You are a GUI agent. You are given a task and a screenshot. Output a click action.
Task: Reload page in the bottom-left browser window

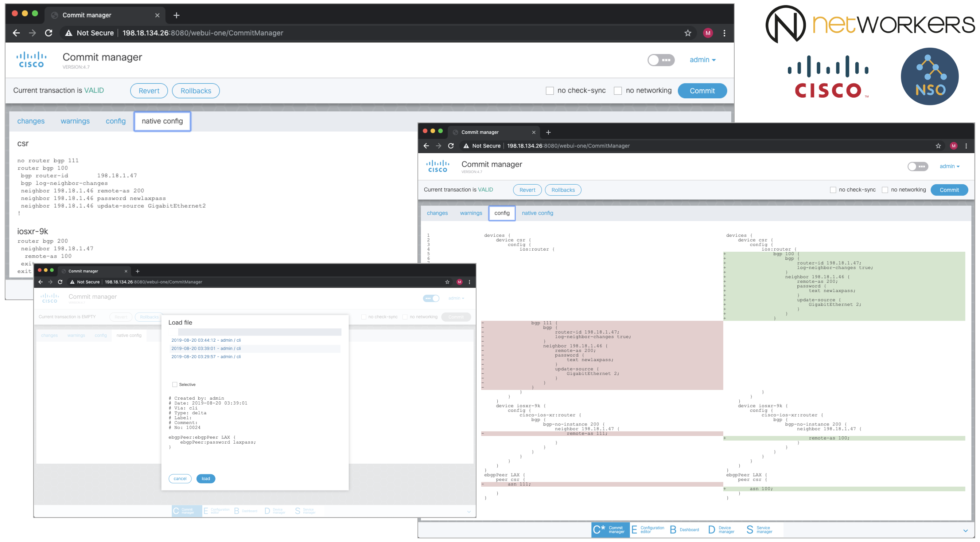(60, 282)
